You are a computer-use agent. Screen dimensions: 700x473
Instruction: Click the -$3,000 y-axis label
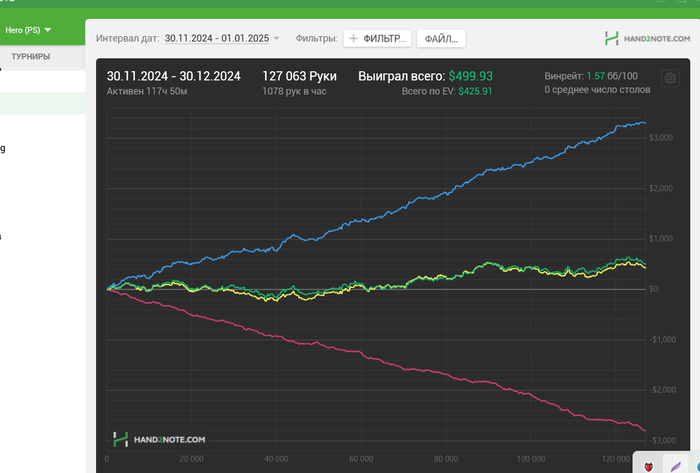662,440
